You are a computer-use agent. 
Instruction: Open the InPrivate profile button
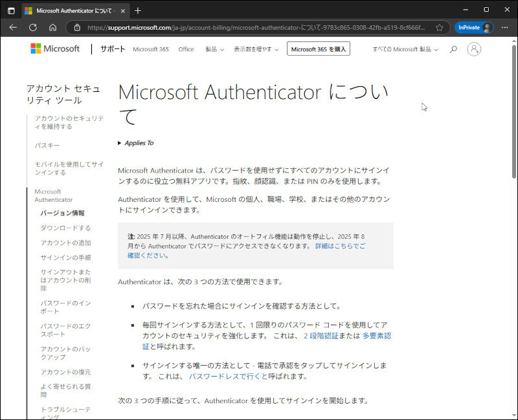tap(474, 27)
